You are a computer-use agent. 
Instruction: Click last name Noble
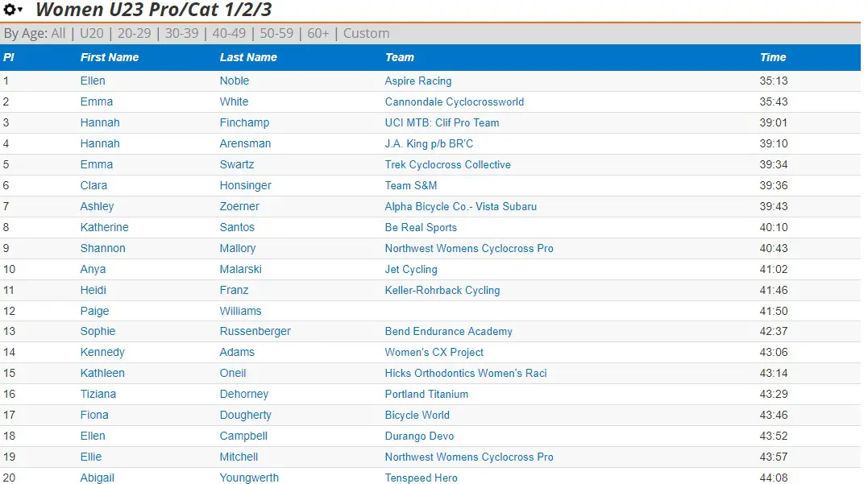click(x=235, y=81)
